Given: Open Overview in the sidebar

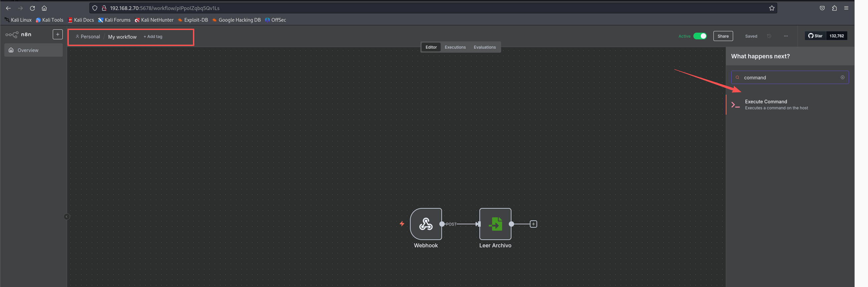Looking at the screenshot, I should [x=28, y=50].
